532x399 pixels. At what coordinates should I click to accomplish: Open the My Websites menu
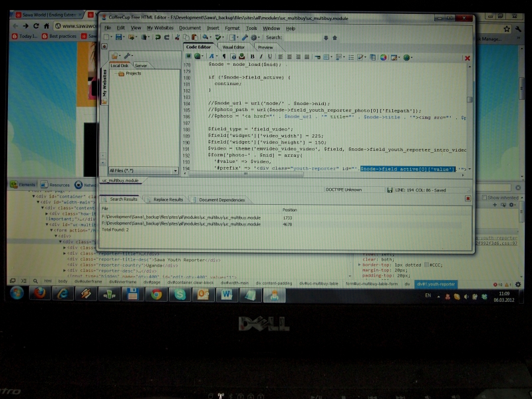click(x=159, y=29)
